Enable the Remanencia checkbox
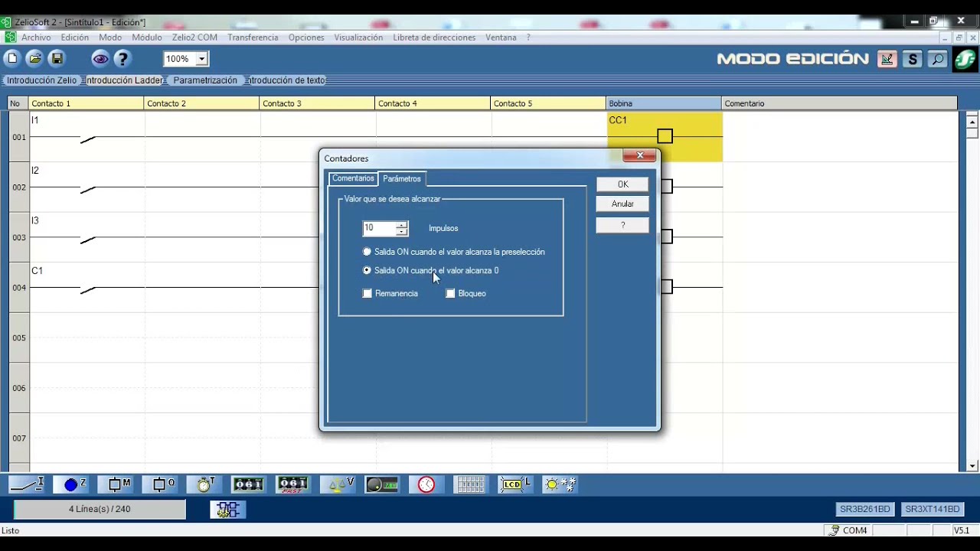Screen dimensions: 980x551 pyautogui.click(x=367, y=293)
